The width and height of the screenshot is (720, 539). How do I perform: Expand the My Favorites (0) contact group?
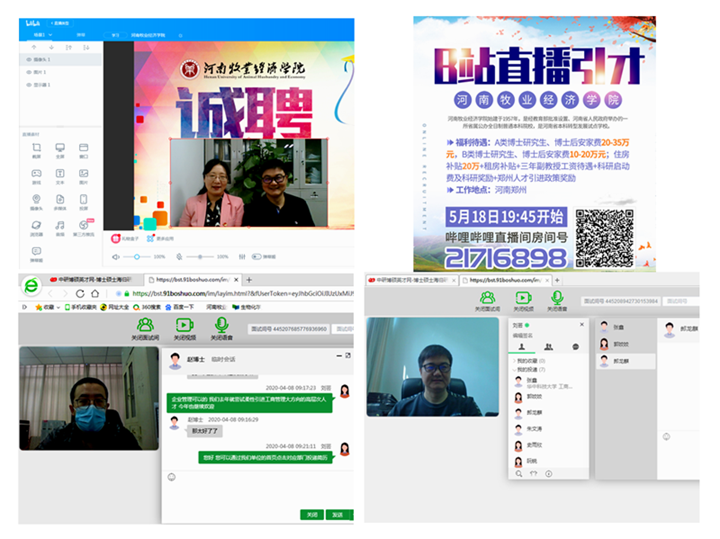pos(529,361)
